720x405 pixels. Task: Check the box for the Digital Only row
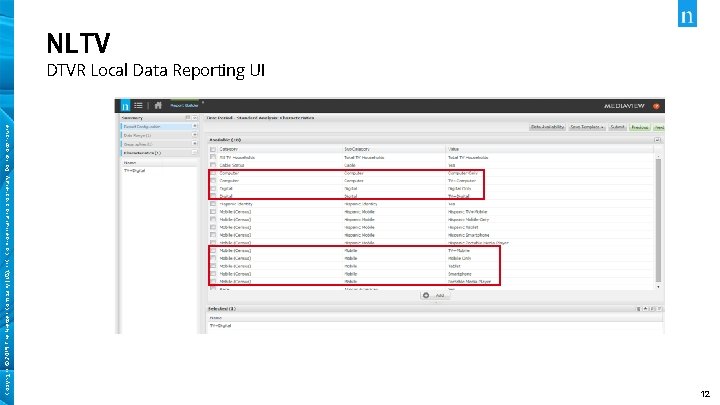pyautogui.click(x=213, y=188)
